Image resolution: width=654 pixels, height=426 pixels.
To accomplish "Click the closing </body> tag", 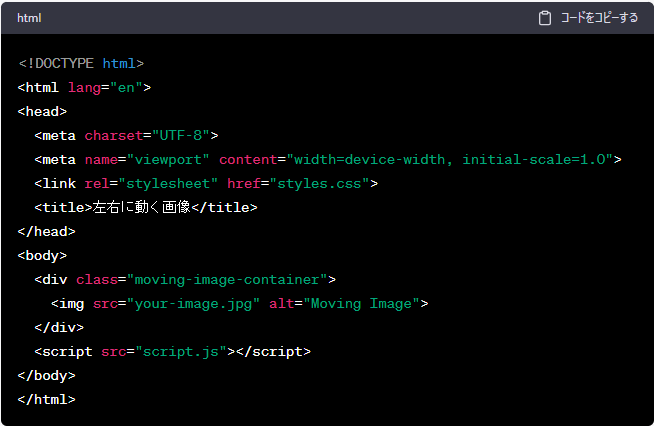I will [46, 375].
